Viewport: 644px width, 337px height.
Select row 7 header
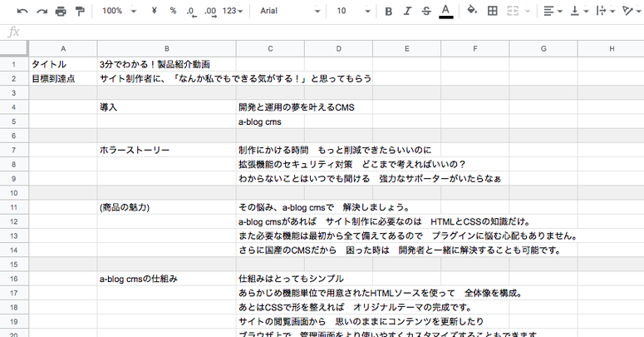tap(14, 151)
